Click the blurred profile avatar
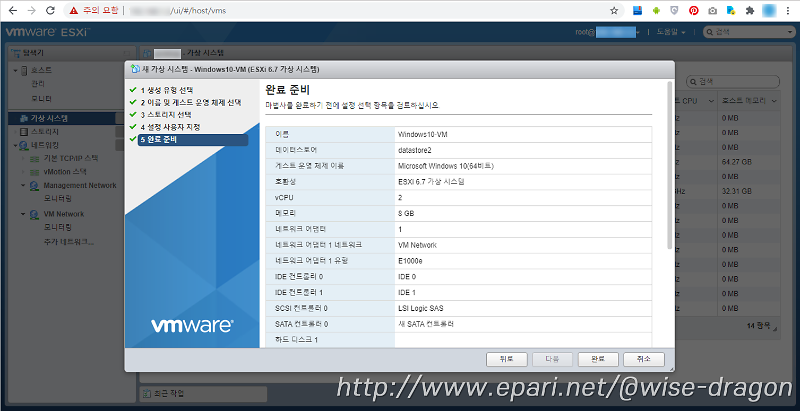Image resolution: width=800 pixels, height=411 pixels. coord(769,10)
